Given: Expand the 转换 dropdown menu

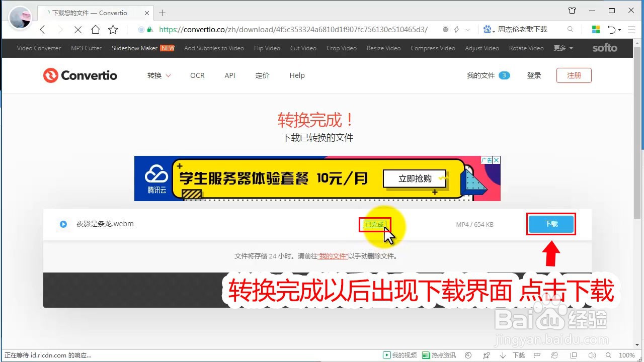Looking at the screenshot, I should click(x=159, y=75).
